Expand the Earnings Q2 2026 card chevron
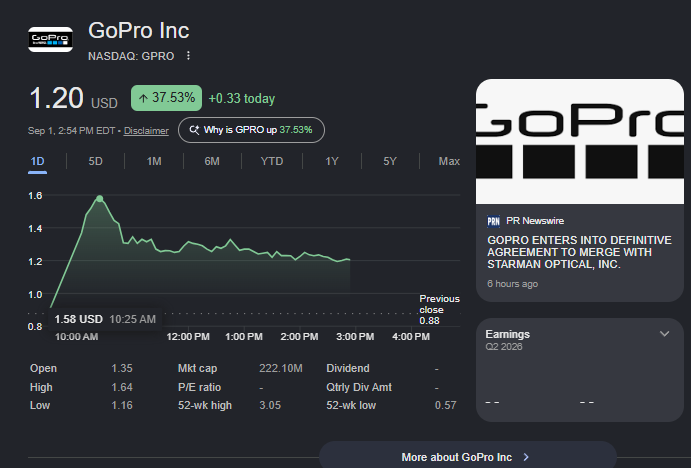 pos(665,334)
